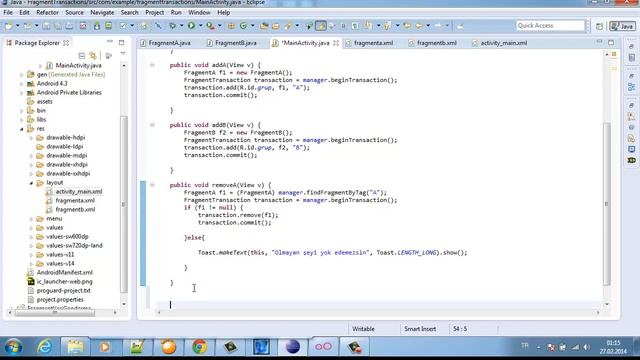640x360 pixels.
Task: Click the External Tools run icon
Action: (x=210, y=26)
